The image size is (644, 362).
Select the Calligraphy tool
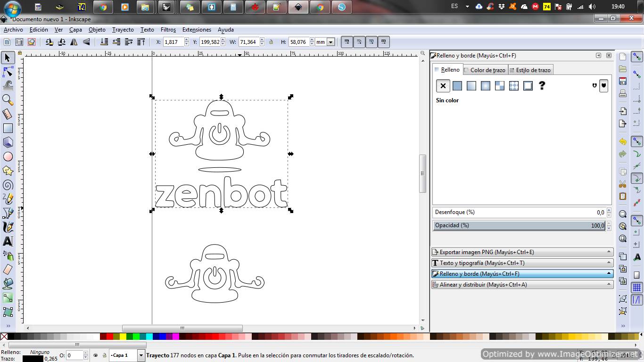click(x=8, y=227)
